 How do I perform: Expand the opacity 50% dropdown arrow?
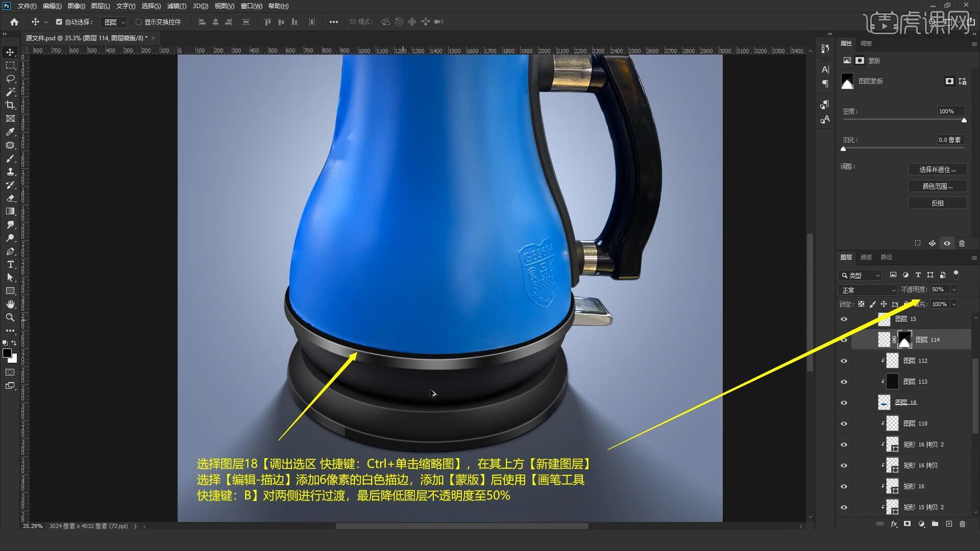click(954, 289)
